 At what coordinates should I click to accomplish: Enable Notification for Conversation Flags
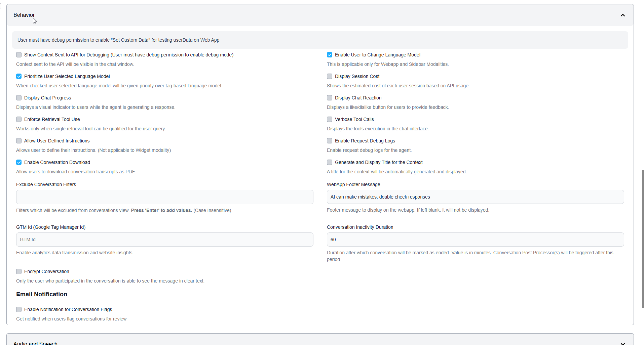(x=19, y=309)
